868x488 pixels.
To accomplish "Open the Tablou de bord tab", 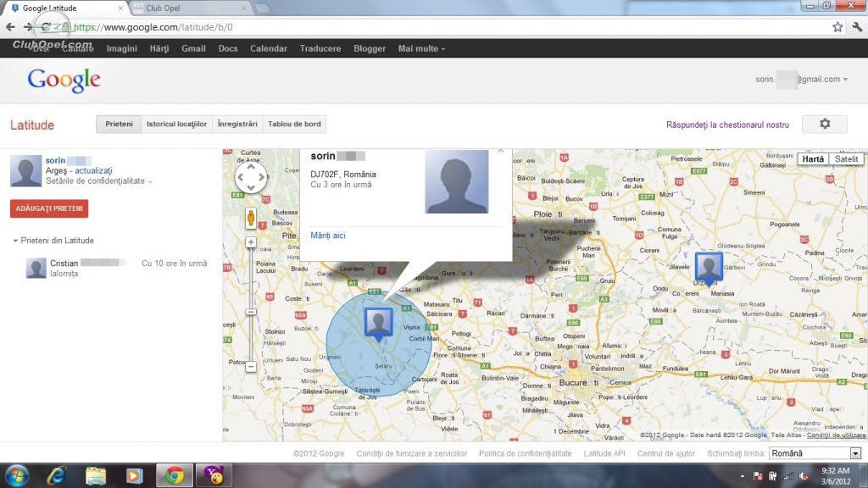I will click(294, 124).
